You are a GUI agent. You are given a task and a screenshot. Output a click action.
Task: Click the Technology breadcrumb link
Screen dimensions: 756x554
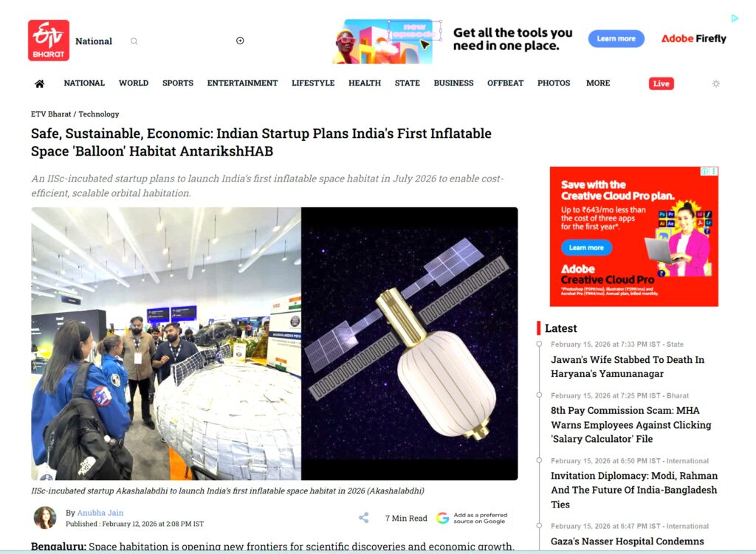99,114
